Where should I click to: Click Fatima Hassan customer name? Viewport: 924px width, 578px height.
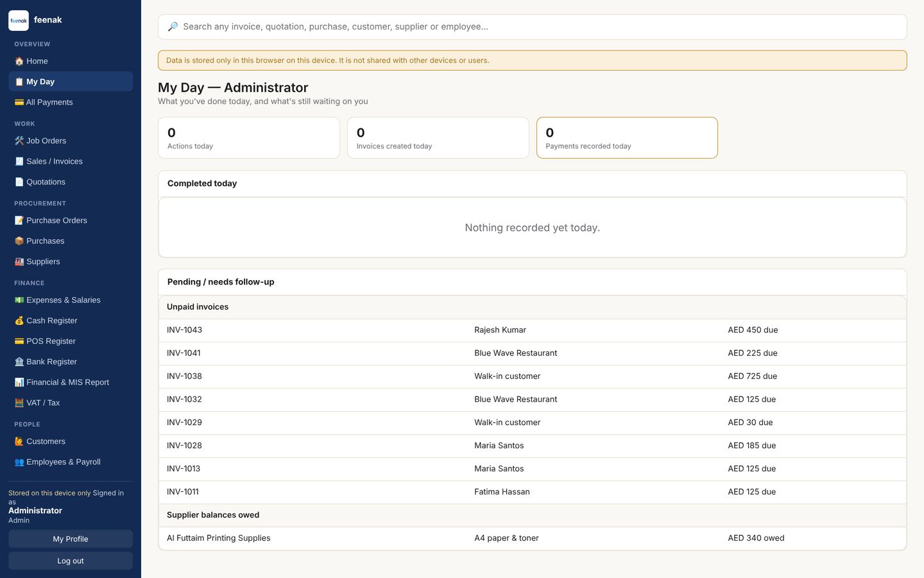tap(502, 492)
